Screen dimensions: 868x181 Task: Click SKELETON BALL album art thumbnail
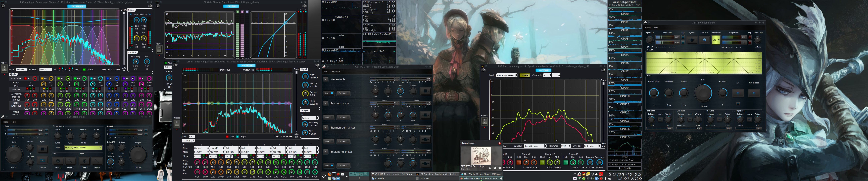tap(481, 156)
